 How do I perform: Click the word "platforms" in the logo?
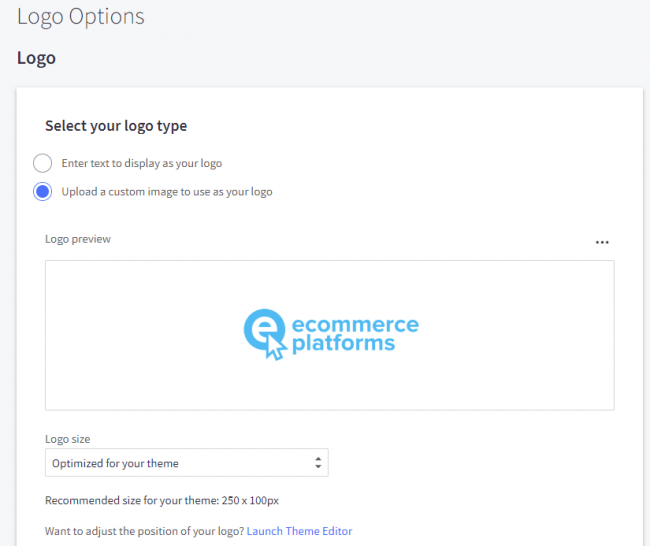[343, 344]
